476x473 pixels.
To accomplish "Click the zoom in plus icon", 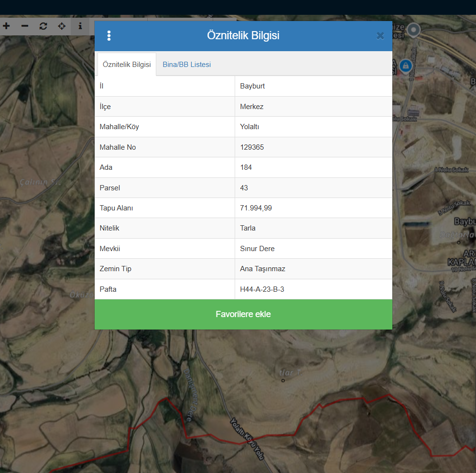I will [x=6, y=26].
